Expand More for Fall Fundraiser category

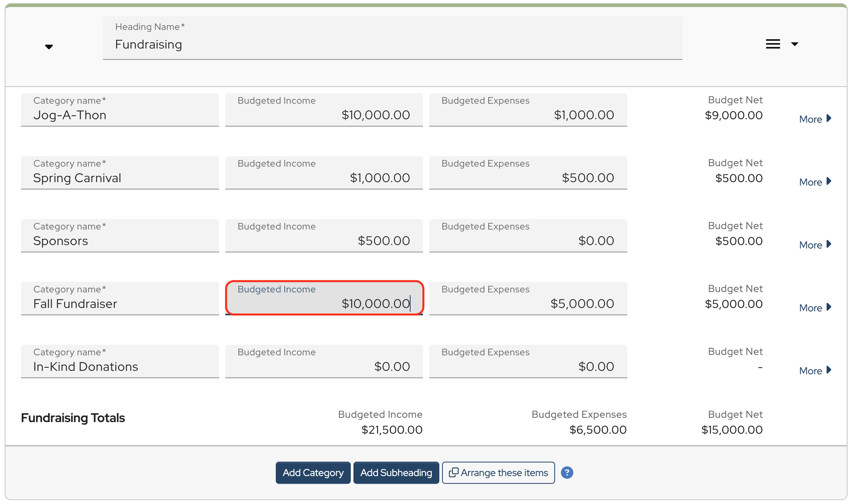pos(815,308)
